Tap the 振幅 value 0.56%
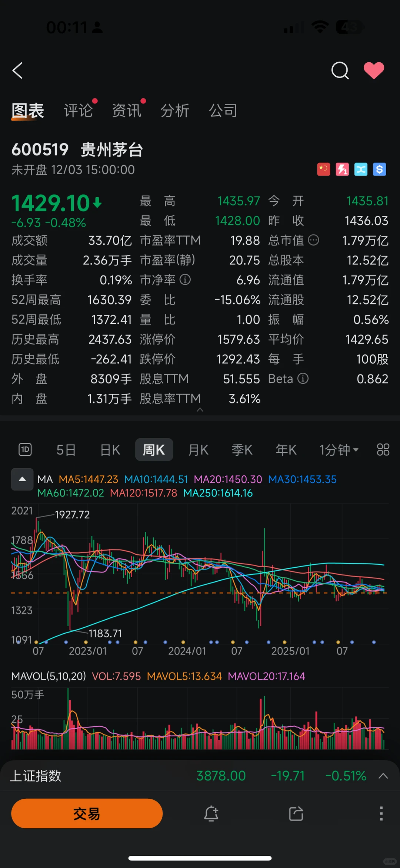 coord(371,319)
